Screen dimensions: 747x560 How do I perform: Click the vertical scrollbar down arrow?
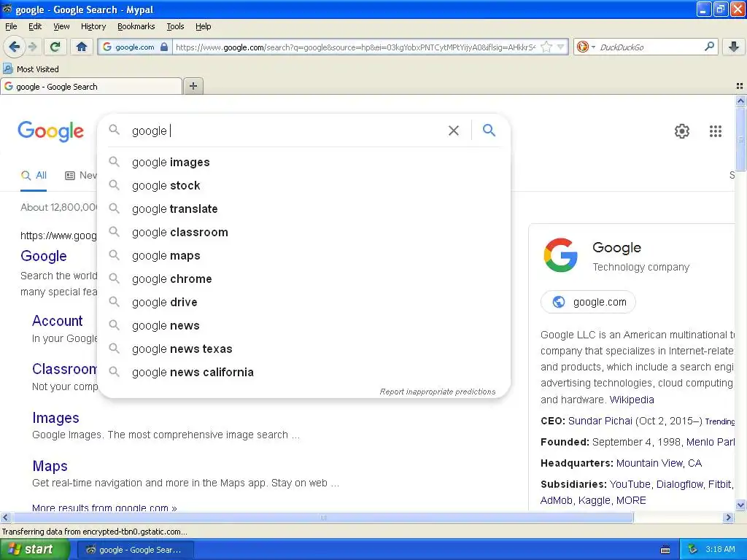point(740,505)
